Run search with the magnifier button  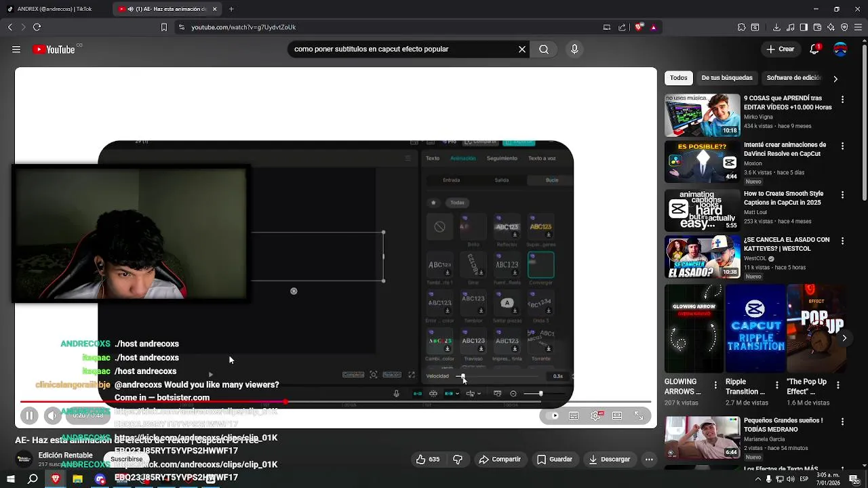click(x=544, y=49)
